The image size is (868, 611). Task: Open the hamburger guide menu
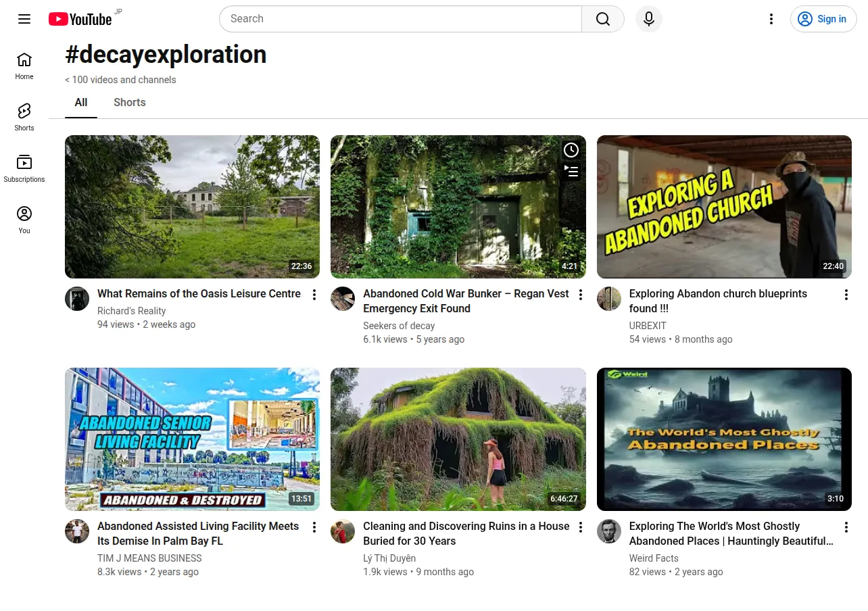(x=24, y=19)
